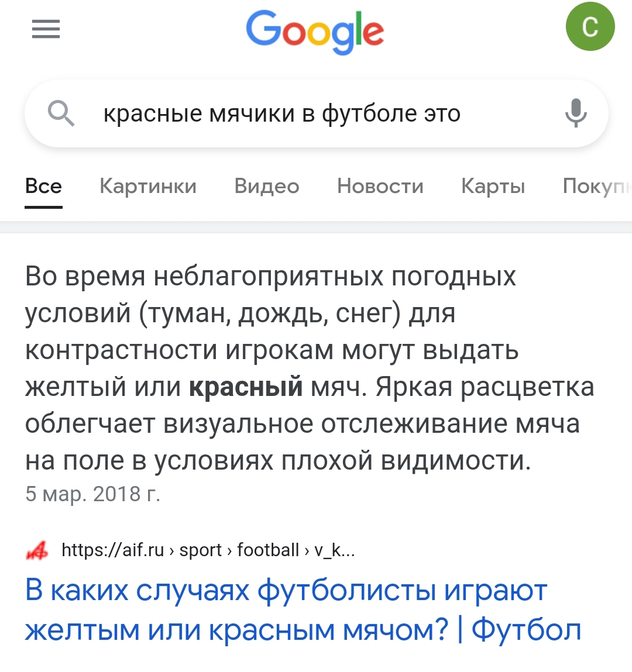This screenshot has width=632, height=672.
Task: Click the AiF favicon beside the result URL
Action: pos(37,550)
